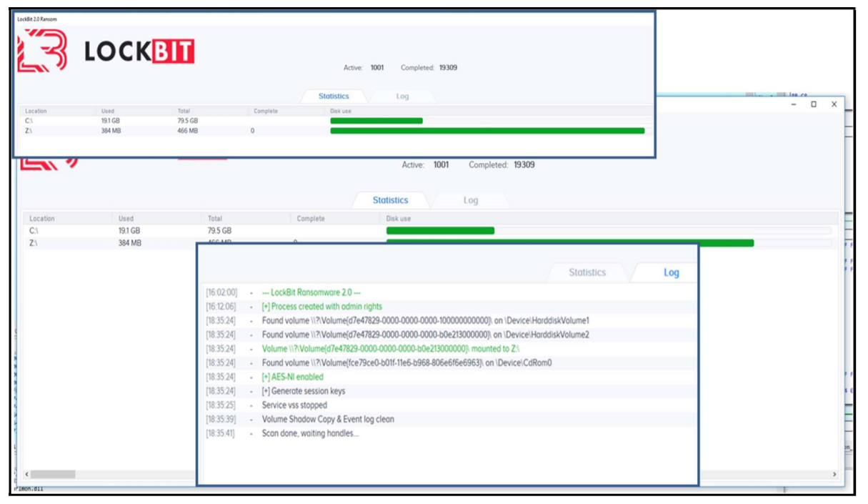Image resolution: width=868 pixels, height=504 pixels.
Task: Minimize the ransomware window
Action: (794, 104)
